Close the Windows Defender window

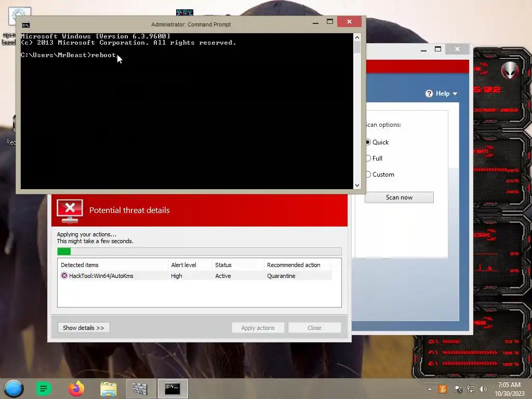pyautogui.click(x=457, y=49)
